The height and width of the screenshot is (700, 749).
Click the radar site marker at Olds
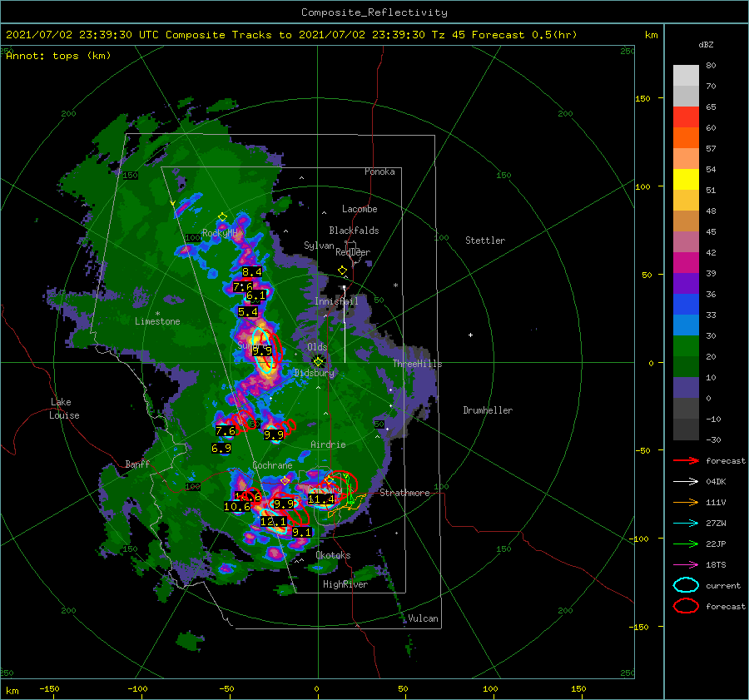click(x=318, y=362)
